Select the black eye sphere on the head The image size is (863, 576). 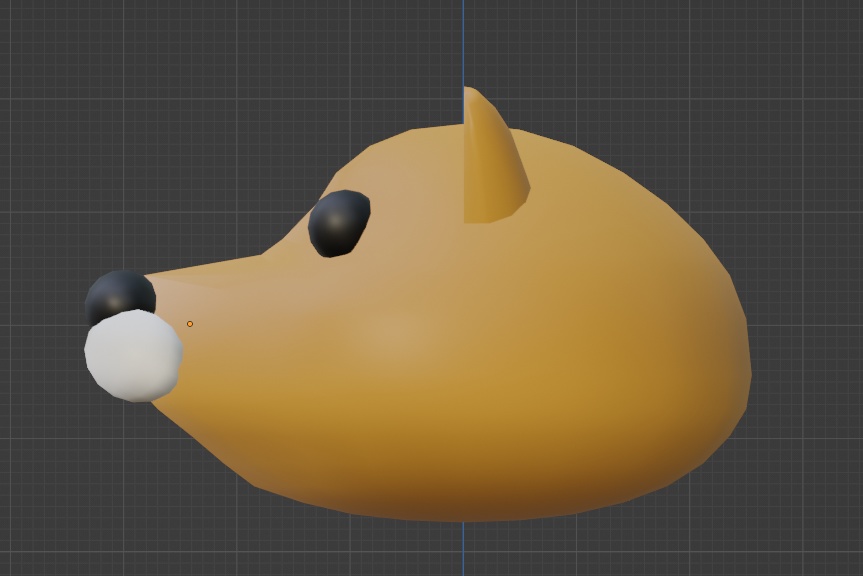pyautogui.click(x=339, y=223)
